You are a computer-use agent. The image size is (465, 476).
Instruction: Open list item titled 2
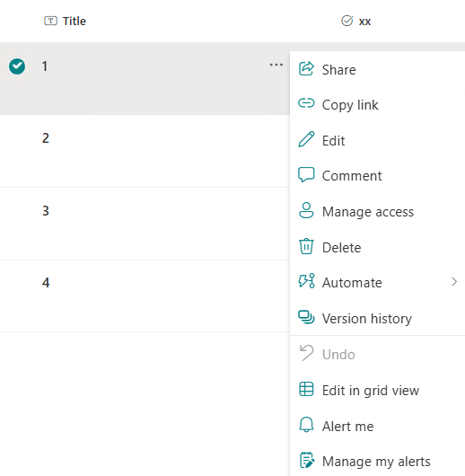point(46,138)
